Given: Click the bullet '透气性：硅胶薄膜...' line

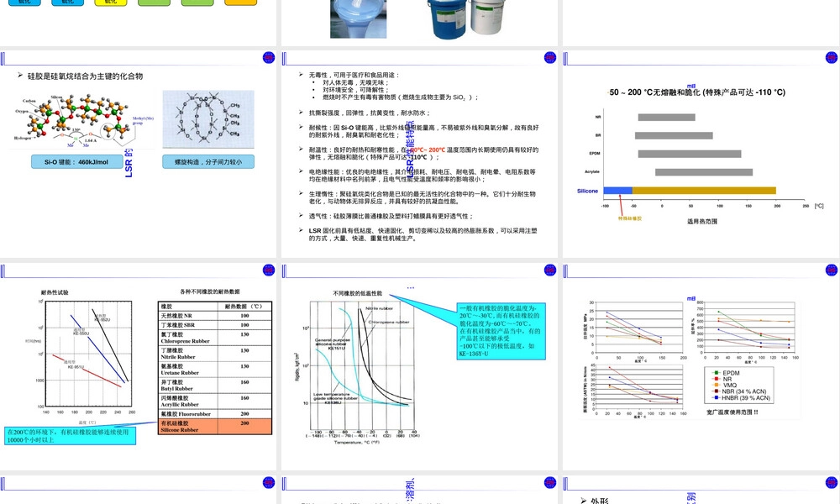Looking at the screenshot, I should pos(391,217).
